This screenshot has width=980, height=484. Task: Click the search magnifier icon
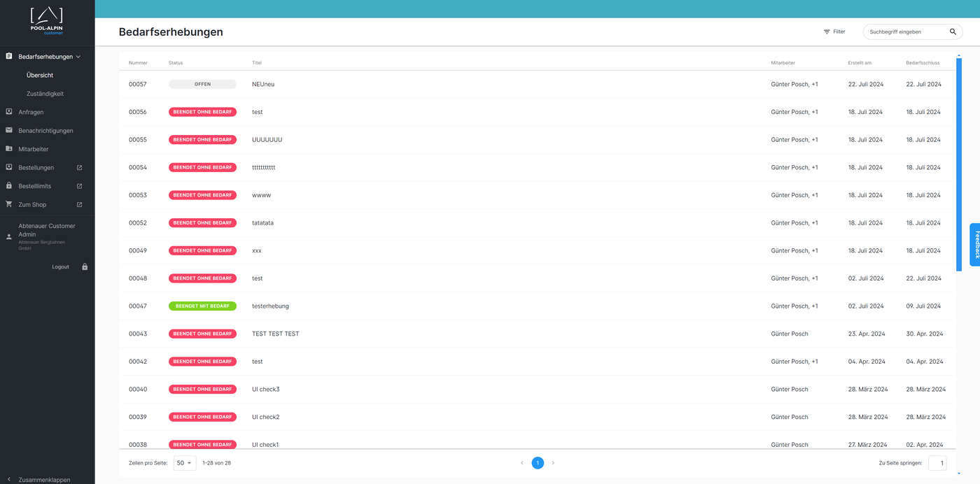coord(953,32)
